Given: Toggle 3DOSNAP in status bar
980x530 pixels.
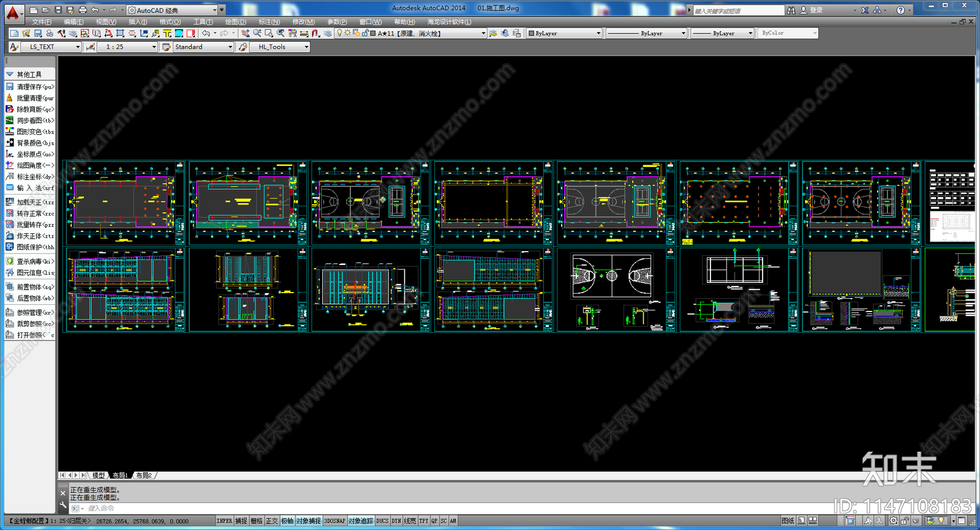Looking at the screenshot, I should 334,521.
